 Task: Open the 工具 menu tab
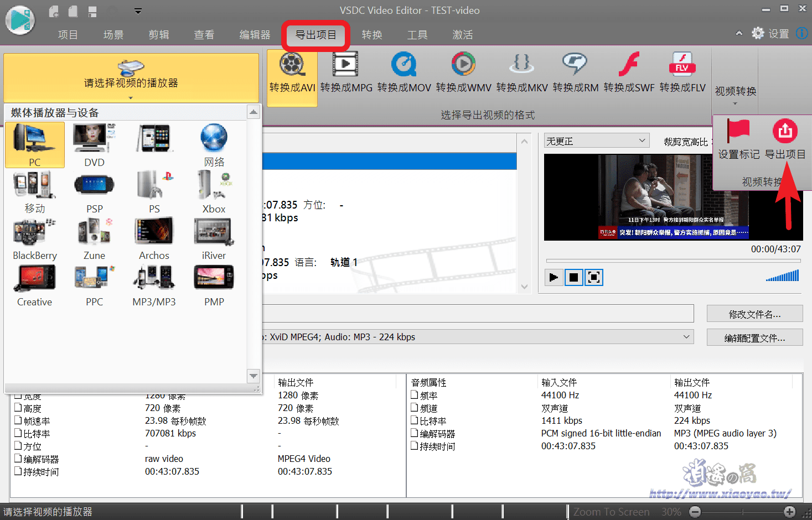pos(417,34)
